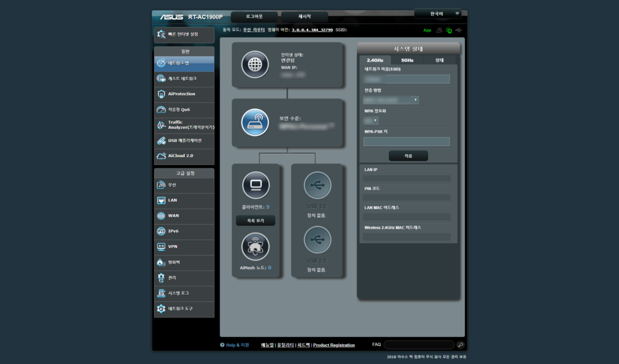Image resolution: width=619 pixels, height=364 pixels.
Task: Switch to the 5GHz tab
Action: coord(407,60)
